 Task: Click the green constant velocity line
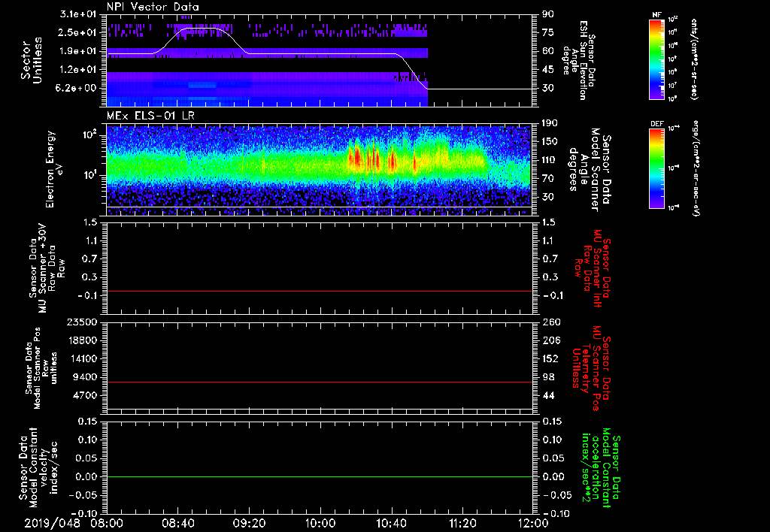[x=320, y=476]
